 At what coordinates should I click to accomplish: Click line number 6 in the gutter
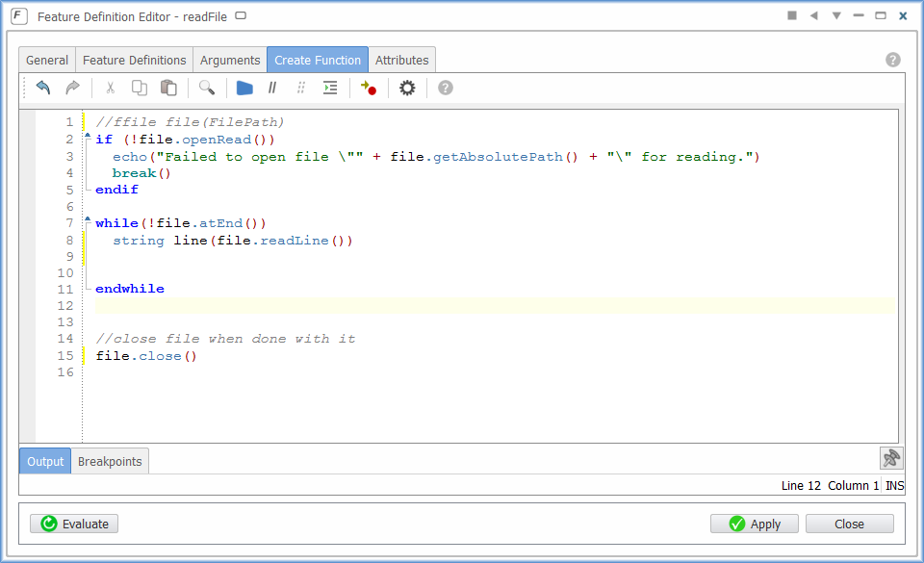[69, 207]
